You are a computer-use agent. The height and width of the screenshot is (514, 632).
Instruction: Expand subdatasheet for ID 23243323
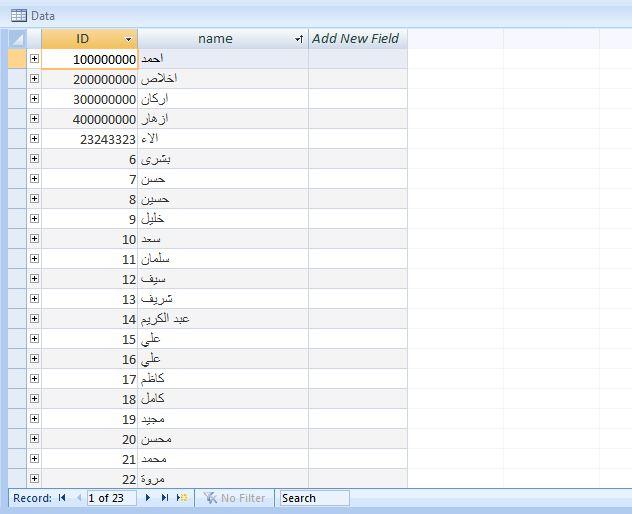(x=34, y=139)
